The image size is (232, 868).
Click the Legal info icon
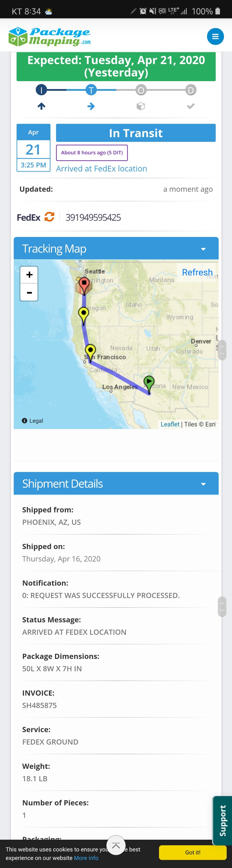(x=25, y=420)
